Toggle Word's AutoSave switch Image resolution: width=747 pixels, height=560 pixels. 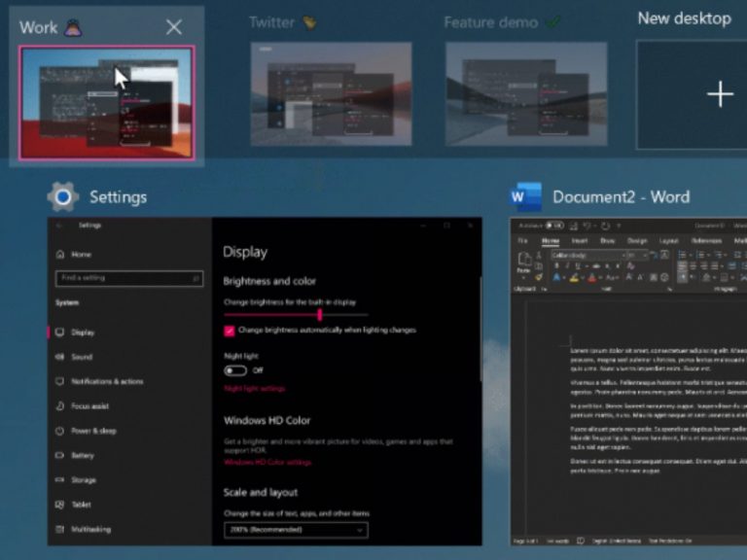[x=554, y=226]
